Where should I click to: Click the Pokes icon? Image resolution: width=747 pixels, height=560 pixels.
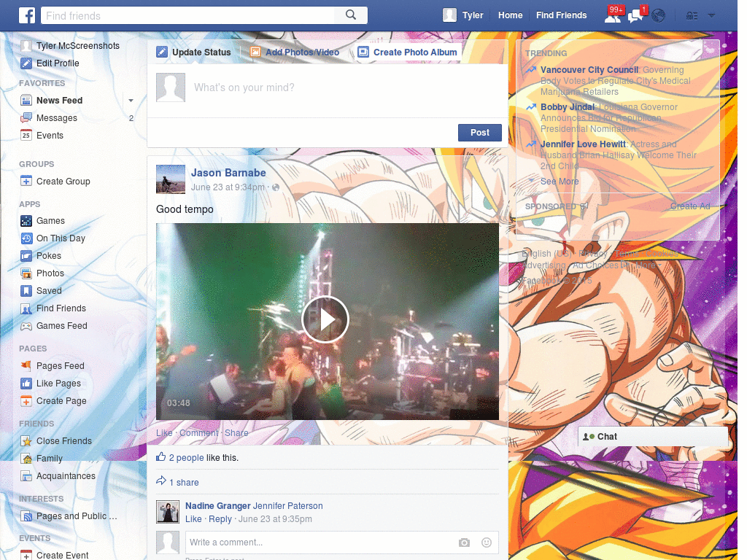[26, 256]
